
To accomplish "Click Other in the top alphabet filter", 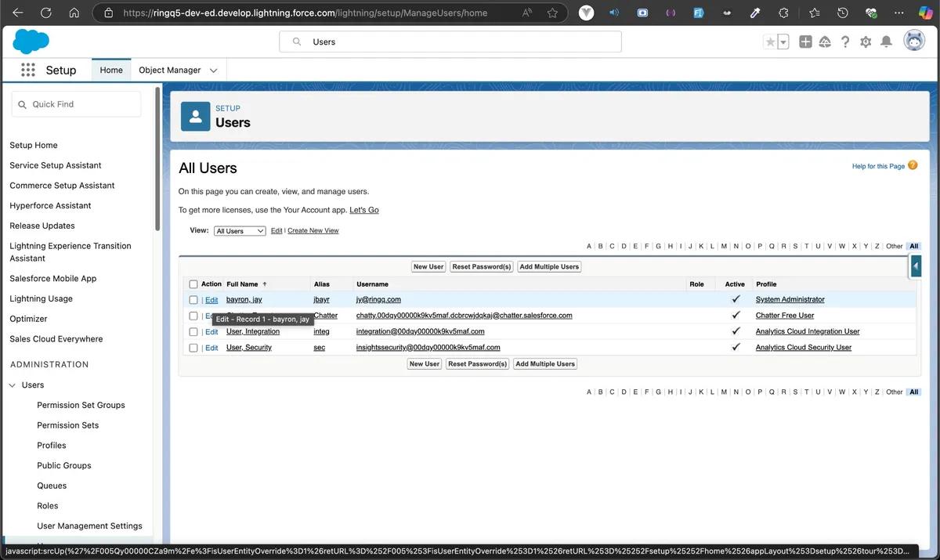I will pyautogui.click(x=895, y=246).
